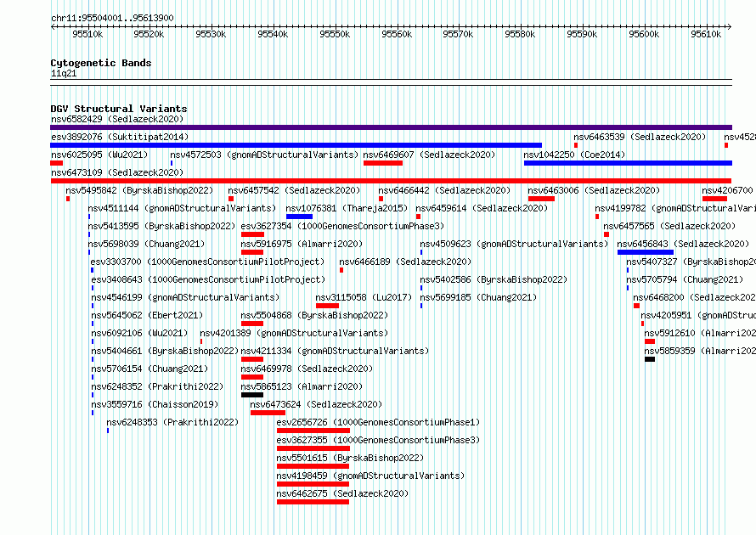Select the nsv6463539 (Sedlazeck2020) label

(x=640, y=137)
